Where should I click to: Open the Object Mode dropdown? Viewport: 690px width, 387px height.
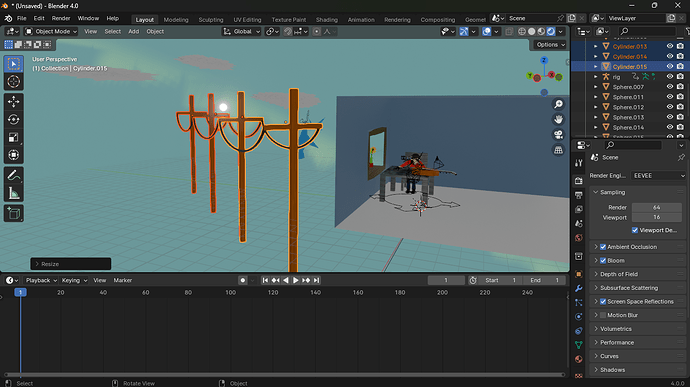pos(51,32)
